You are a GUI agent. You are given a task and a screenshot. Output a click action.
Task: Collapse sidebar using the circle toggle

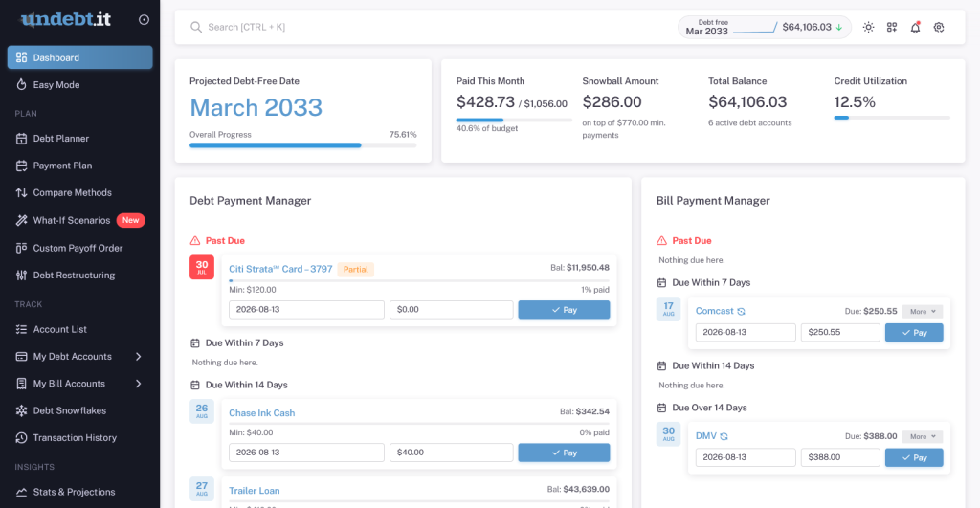tap(144, 20)
